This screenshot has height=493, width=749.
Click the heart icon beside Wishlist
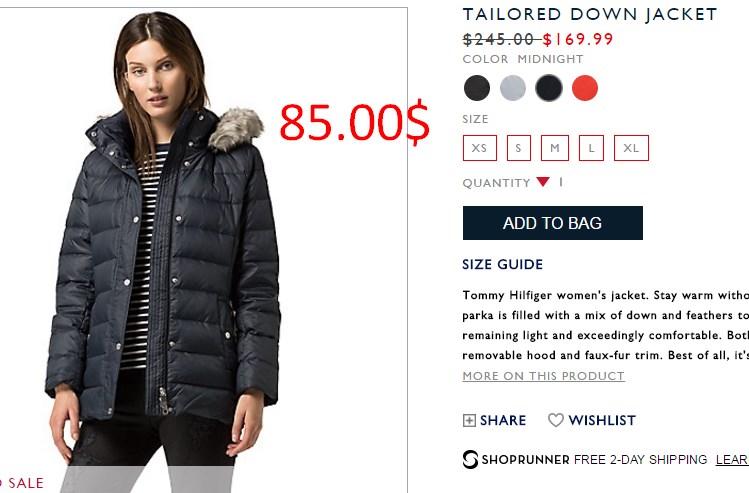(x=556, y=420)
